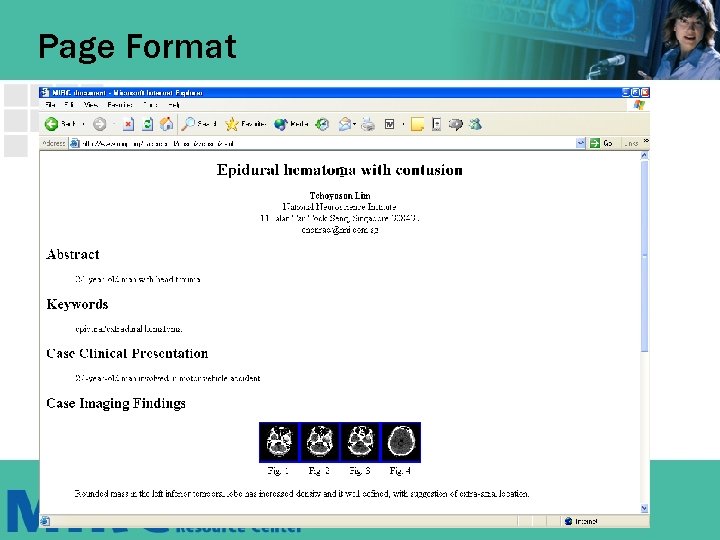Click the Mail envelope icon
Viewport: 720px width, 540px height.
point(345,124)
